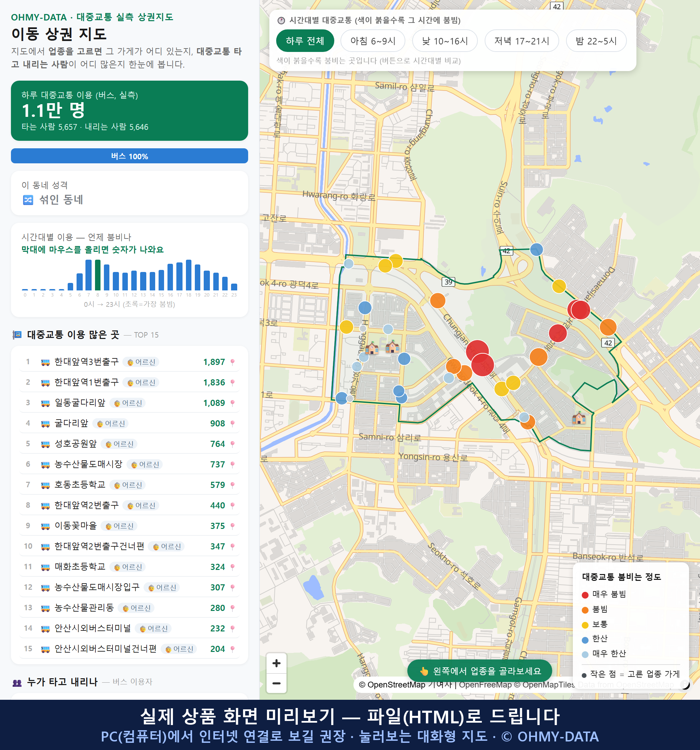This screenshot has width=700, height=750.
Task: Open the OpenStreetMap attribution link
Action: tap(405, 685)
